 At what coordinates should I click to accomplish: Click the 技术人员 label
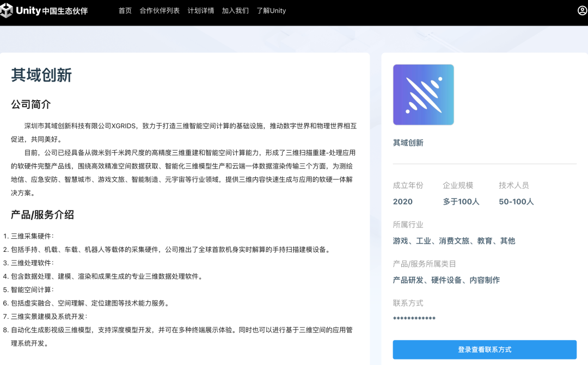(514, 185)
